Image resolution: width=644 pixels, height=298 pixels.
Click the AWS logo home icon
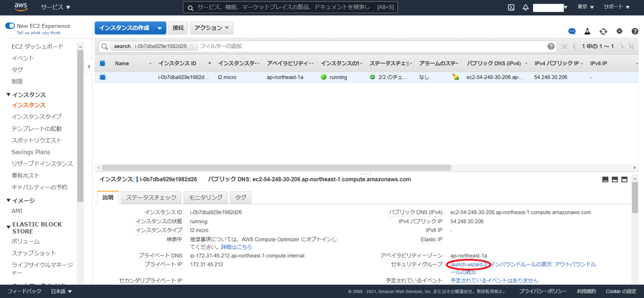click(x=21, y=7)
